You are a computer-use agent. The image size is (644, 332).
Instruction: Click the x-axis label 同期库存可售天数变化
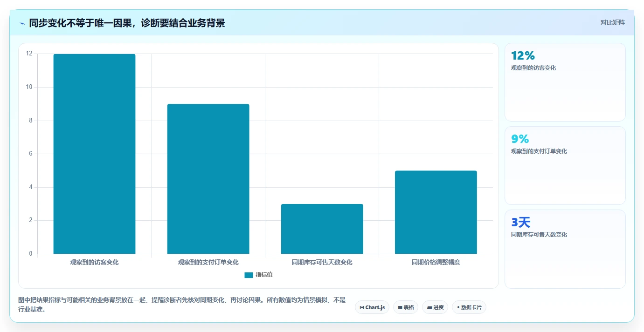[322, 263]
